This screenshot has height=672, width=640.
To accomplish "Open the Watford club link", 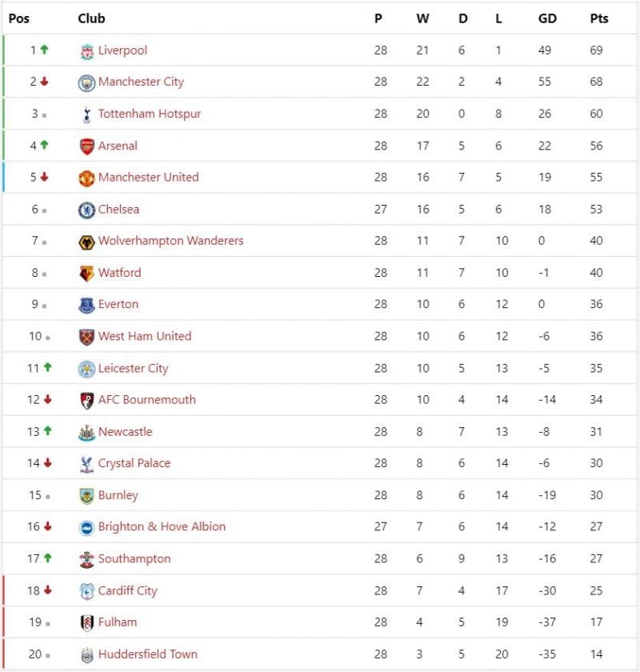I will click(119, 273).
